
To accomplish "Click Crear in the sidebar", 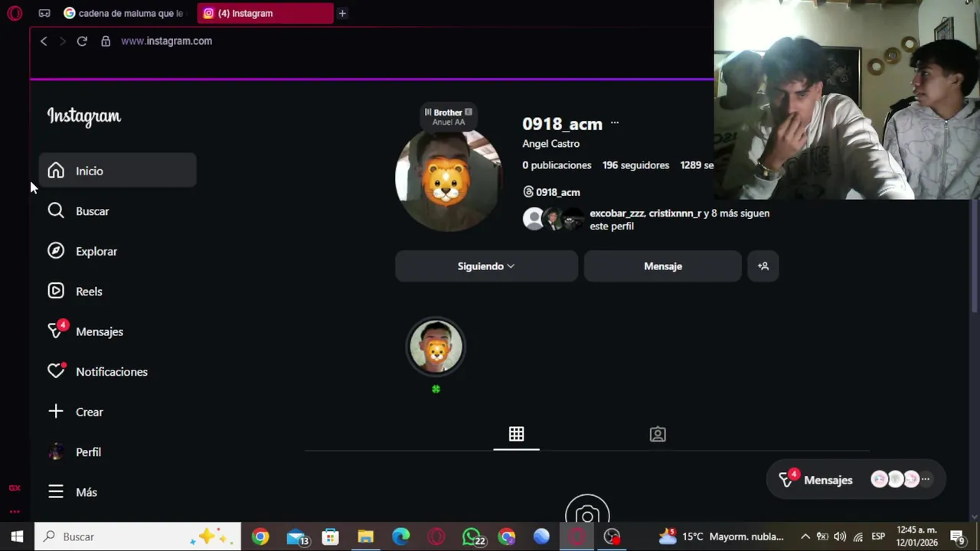I will click(118, 412).
